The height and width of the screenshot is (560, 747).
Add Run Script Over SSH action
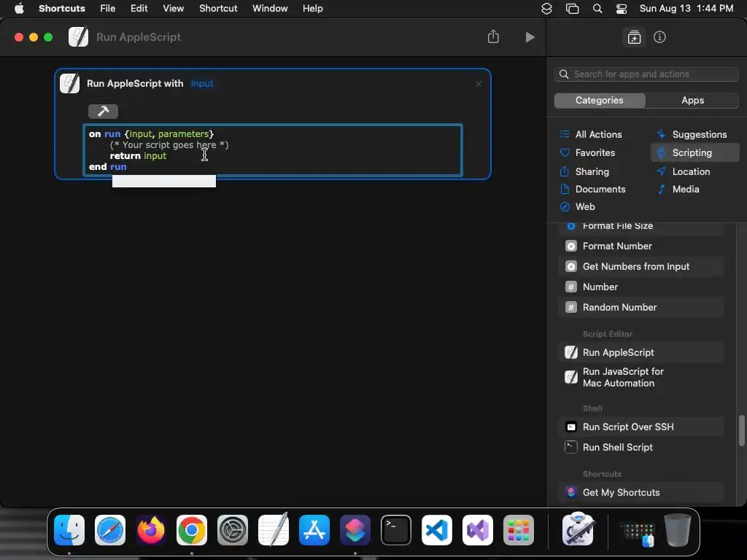(x=640, y=427)
